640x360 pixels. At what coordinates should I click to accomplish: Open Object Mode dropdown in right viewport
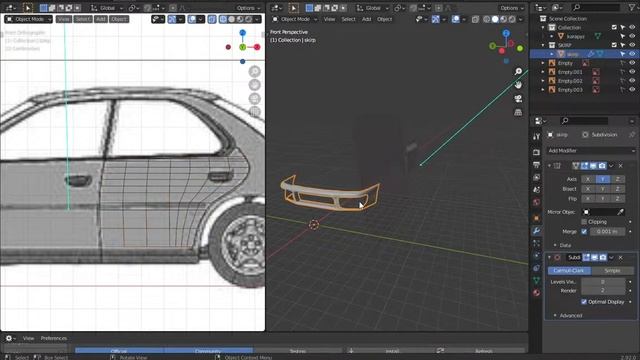pos(295,19)
